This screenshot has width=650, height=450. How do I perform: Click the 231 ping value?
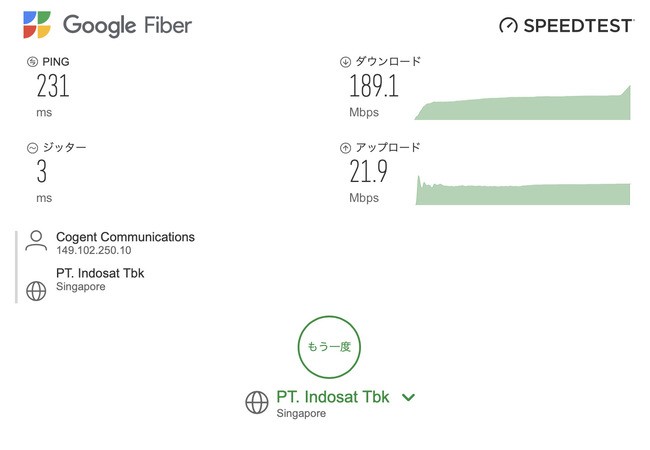click(53, 87)
